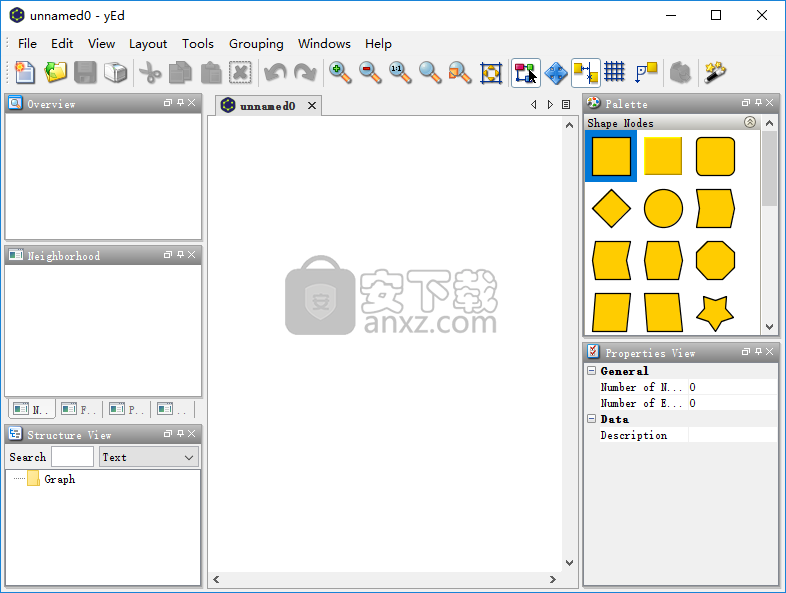This screenshot has height=593, width=786.
Task: Click the Structure View search field
Action: [72, 457]
